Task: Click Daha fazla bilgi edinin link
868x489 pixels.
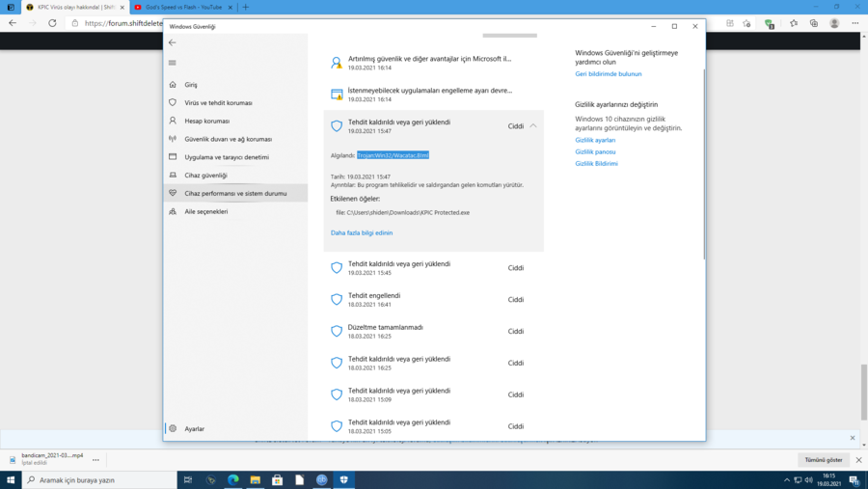Action: [x=362, y=232]
